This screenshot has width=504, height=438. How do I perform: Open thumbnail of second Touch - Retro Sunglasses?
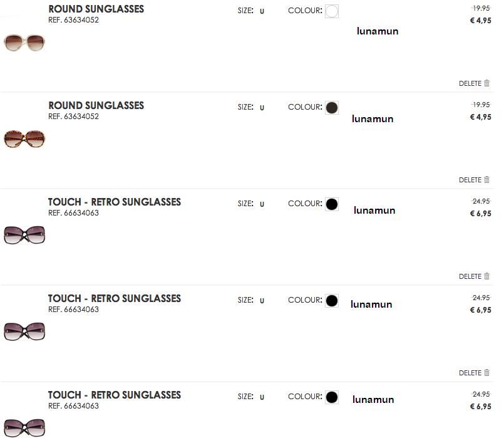point(24,331)
